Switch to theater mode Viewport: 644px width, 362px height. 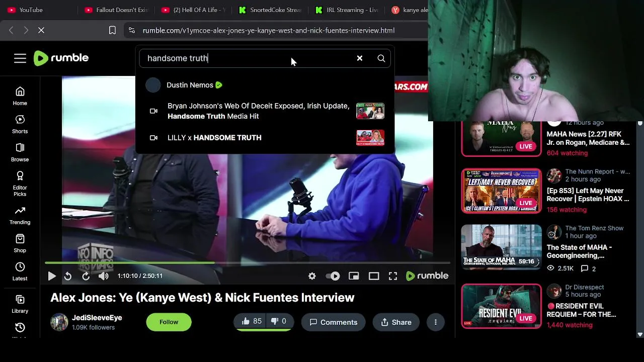pyautogui.click(x=374, y=276)
